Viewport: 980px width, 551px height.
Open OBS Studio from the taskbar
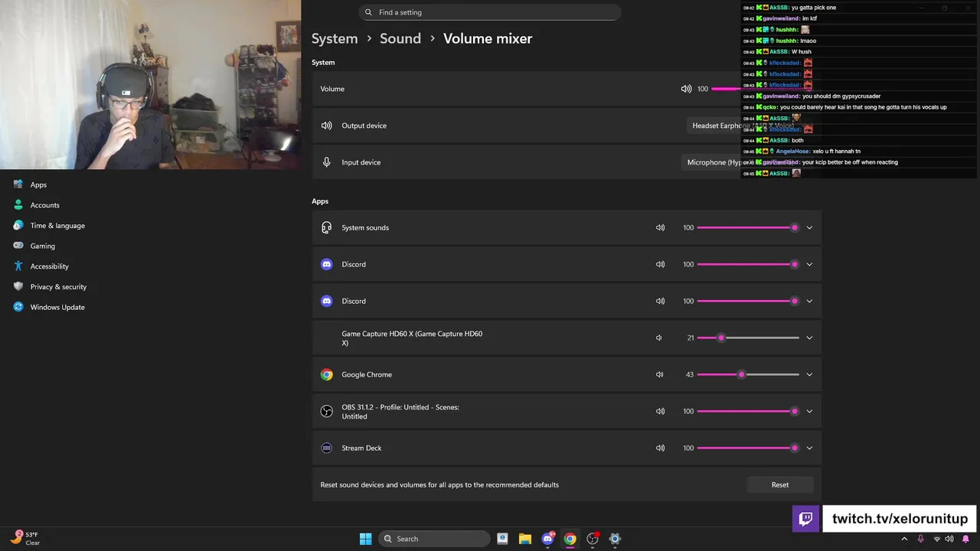593,539
